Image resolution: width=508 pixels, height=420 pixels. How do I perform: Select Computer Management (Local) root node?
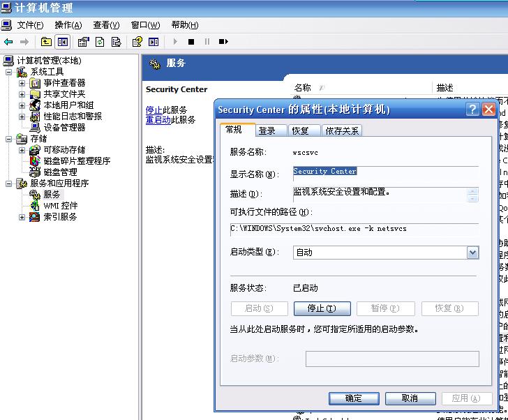coord(49,61)
